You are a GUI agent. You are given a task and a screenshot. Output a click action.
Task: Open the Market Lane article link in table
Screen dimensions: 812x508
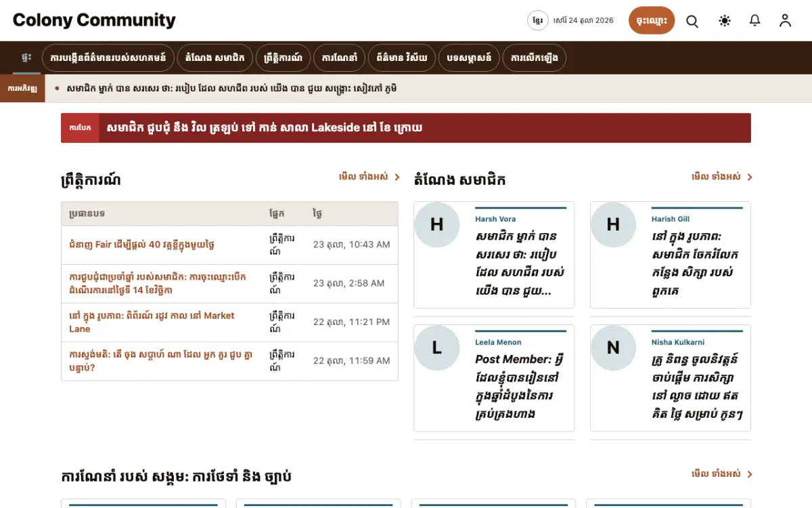pyautogui.click(x=152, y=322)
